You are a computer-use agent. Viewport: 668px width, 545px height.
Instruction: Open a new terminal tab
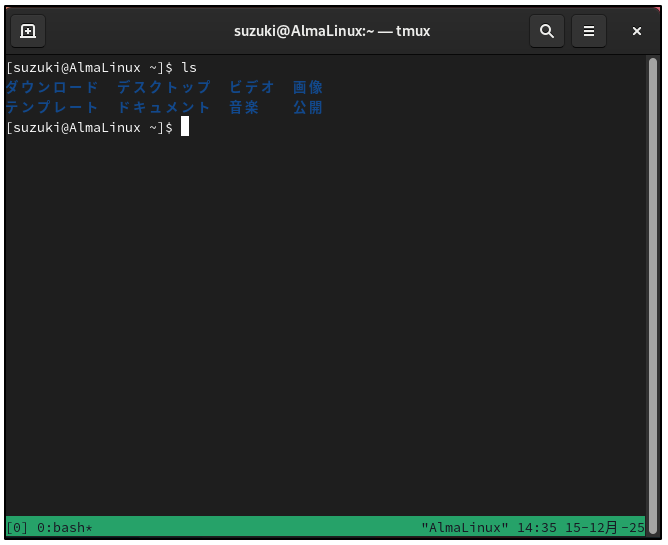click(x=28, y=31)
